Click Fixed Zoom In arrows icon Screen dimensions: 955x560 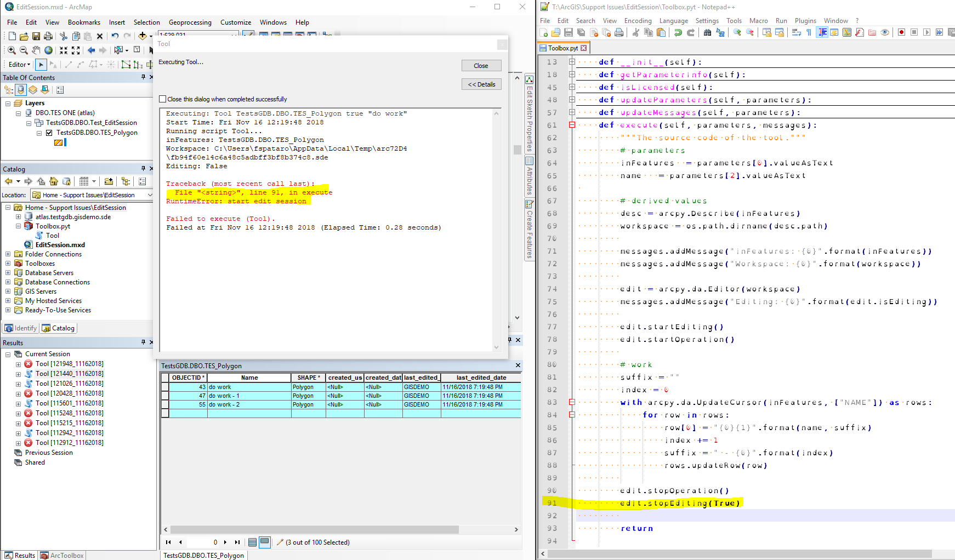pos(64,50)
